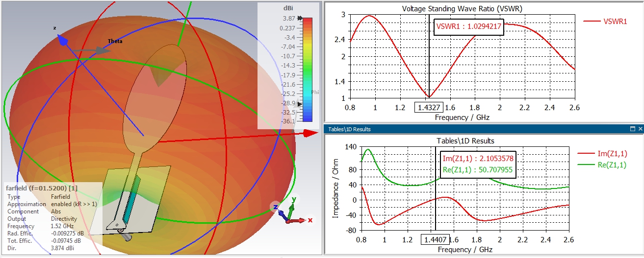Click the Re(Z1,1) : 50.707955 marker value
Viewport: 644px width, 258px height.
pyautogui.click(x=478, y=170)
